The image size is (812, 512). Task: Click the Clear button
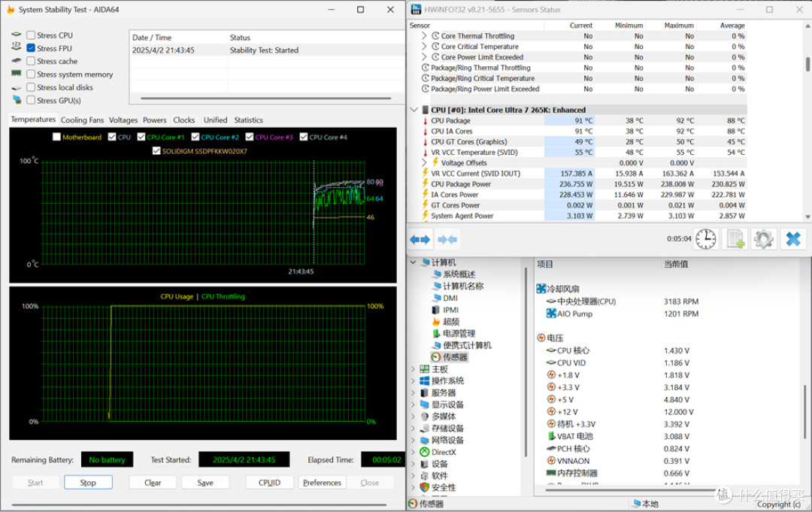(153, 483)
